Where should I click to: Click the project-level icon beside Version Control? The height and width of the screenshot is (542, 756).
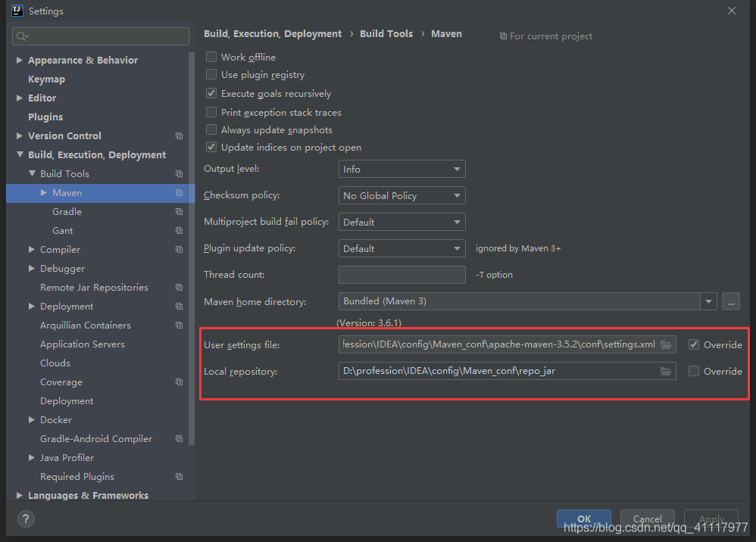[x=179, y=135]
